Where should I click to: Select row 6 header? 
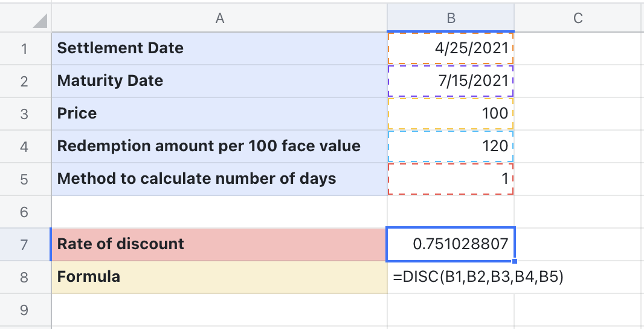[x=25, y=212]
